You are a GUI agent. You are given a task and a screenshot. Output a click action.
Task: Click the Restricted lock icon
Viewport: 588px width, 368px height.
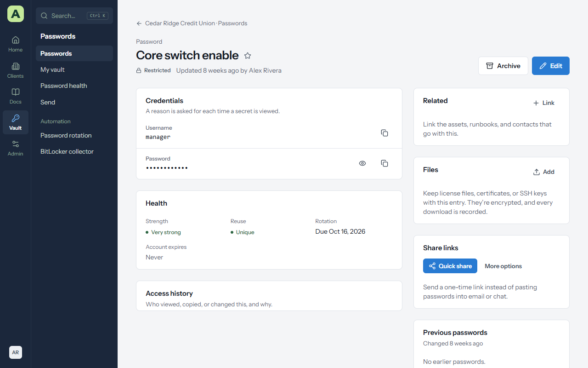pos(139,70)
